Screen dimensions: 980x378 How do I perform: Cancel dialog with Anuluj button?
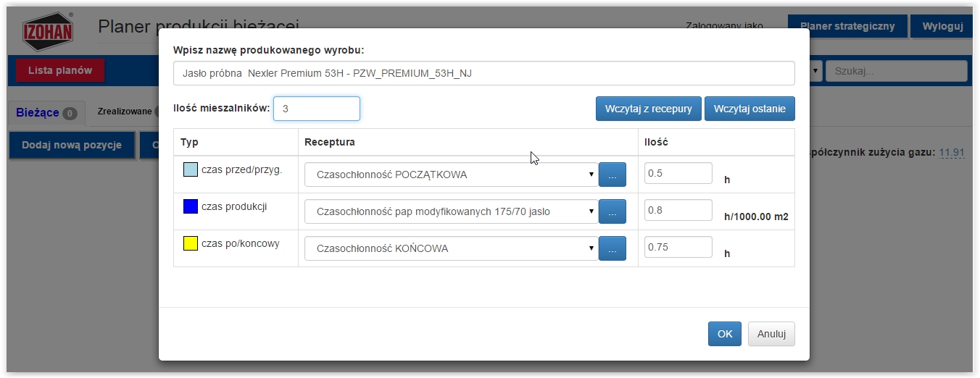click(771, 334)
